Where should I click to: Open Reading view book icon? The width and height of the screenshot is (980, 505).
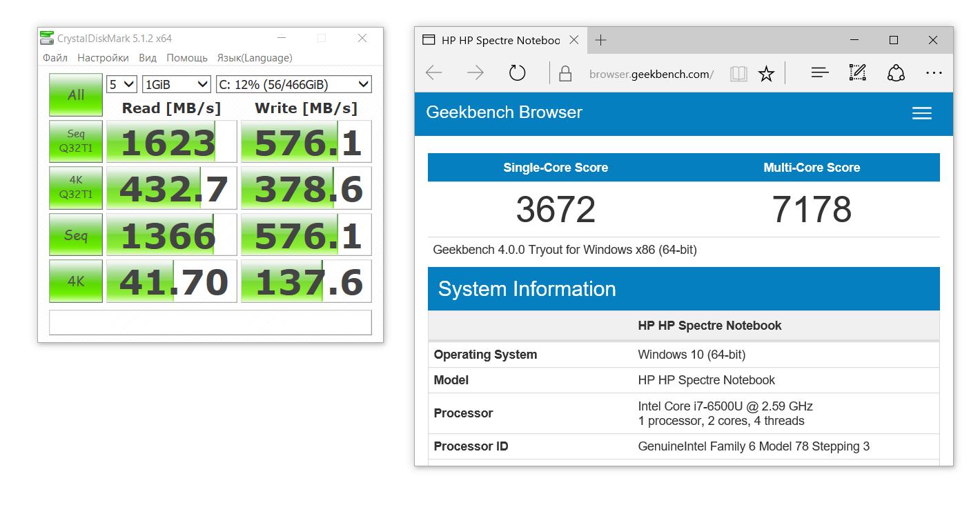738,74
